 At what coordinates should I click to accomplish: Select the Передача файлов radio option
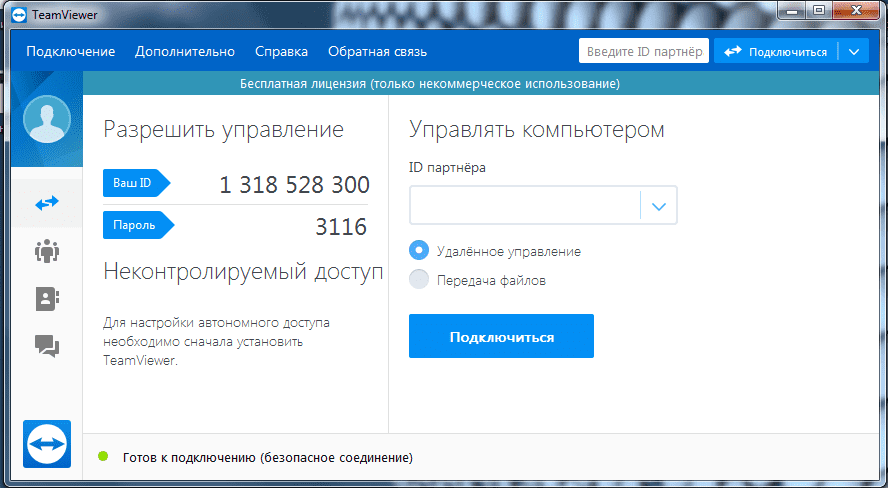419,280
